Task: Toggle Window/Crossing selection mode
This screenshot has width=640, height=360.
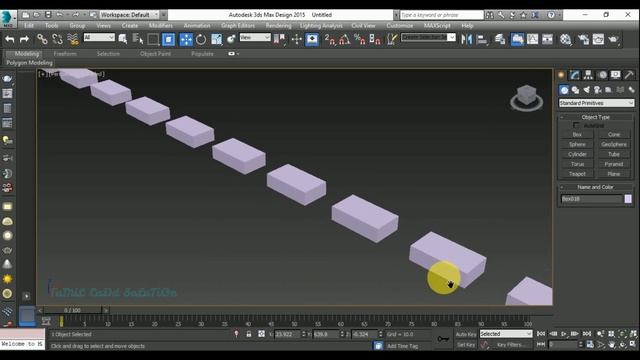Action: pos(168,39)
